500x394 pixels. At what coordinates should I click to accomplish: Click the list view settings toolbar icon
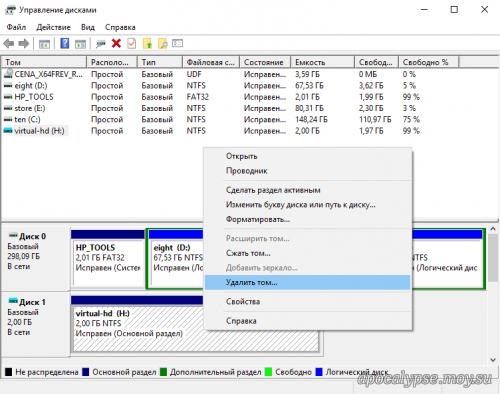pyautogui.click(x=177, y=43)
